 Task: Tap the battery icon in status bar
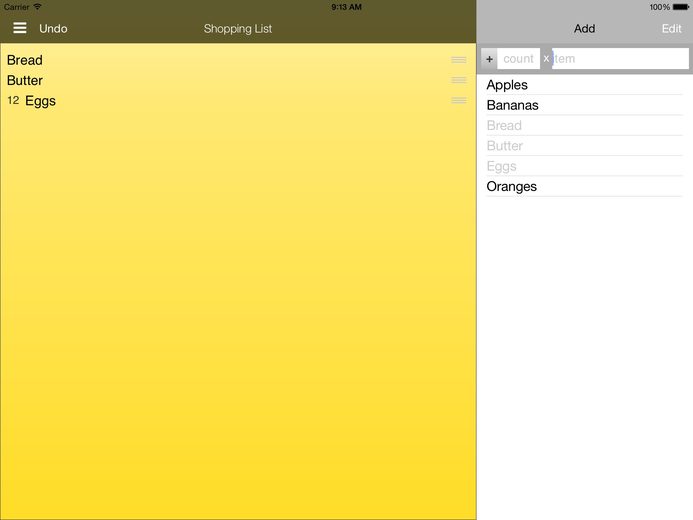(681, 7)
